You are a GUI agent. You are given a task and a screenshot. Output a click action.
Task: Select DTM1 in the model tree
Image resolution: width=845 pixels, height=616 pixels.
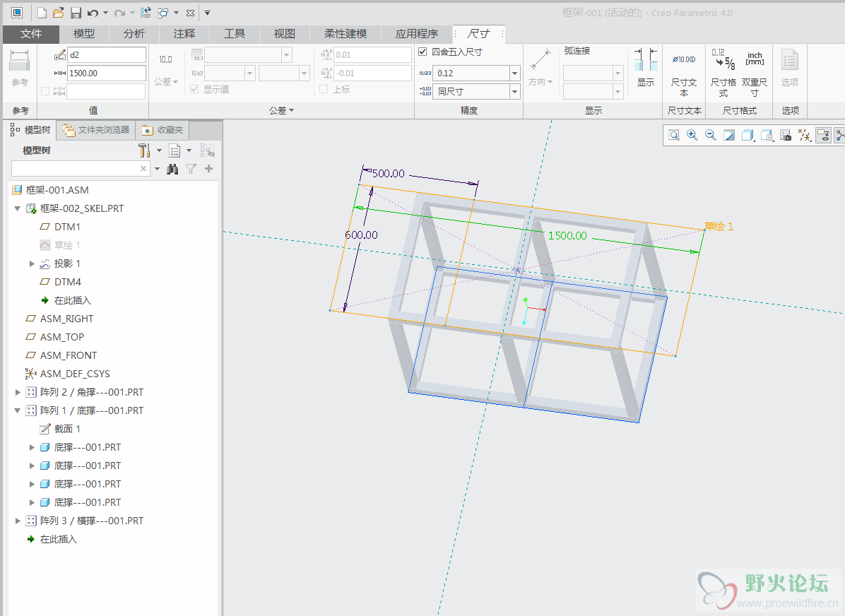pos(67,227)
